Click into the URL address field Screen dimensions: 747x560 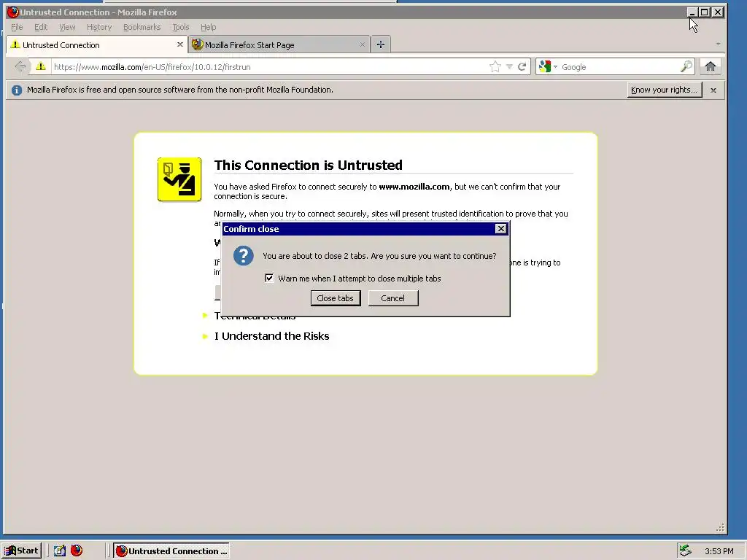270,66
